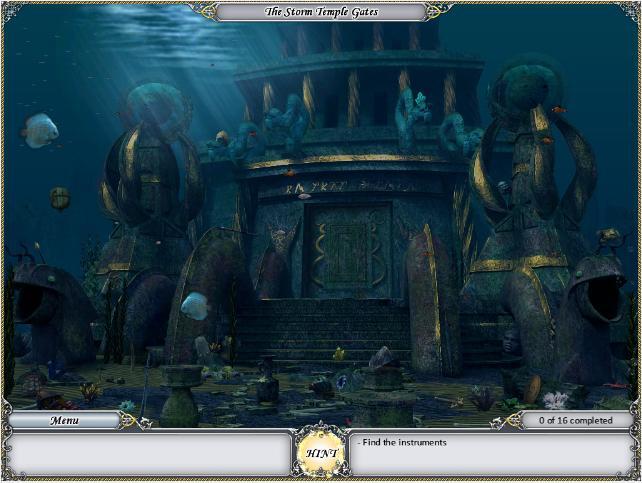Click the bone-like flute on the seabed
The height and width of the screenshot is (483, 642).
[448, 401]
